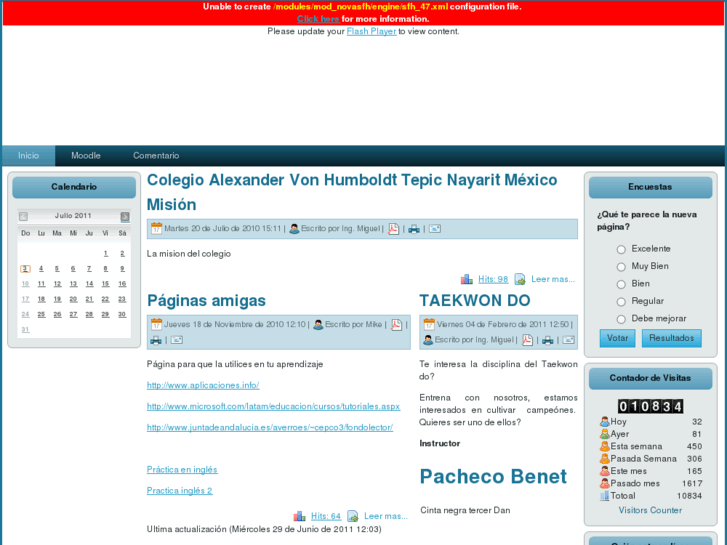The width and height of the screenshot is (727, 545).
Task: Print the Misión article via printer icon
Action: click(x=414, y=229)
